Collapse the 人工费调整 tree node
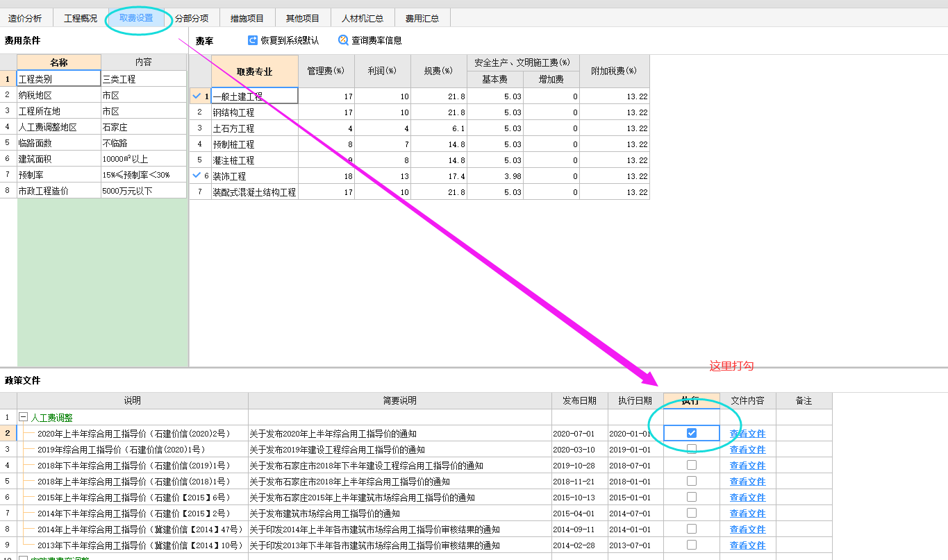948x560 pixels. pyautogui.click(x=23, y=418)
